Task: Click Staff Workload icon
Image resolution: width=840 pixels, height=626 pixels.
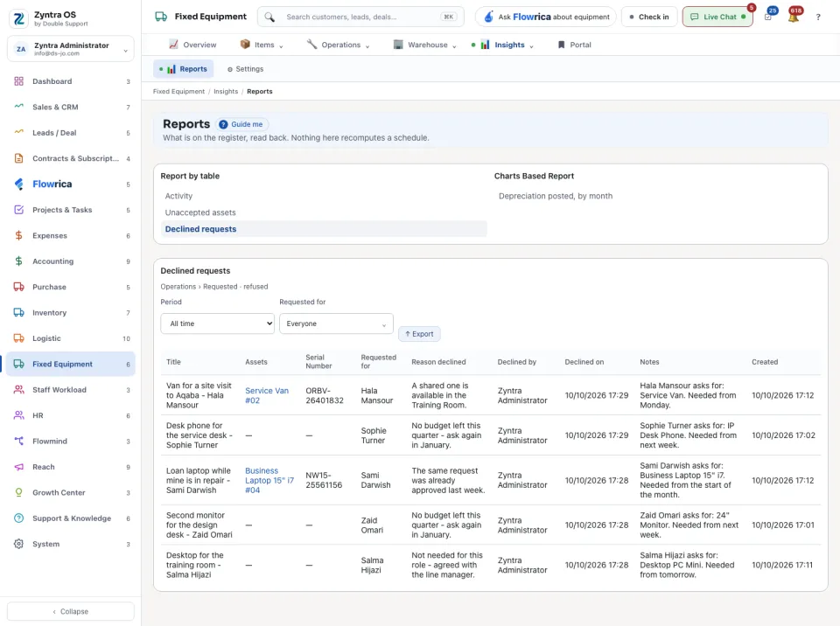Action: coord(18,389)
